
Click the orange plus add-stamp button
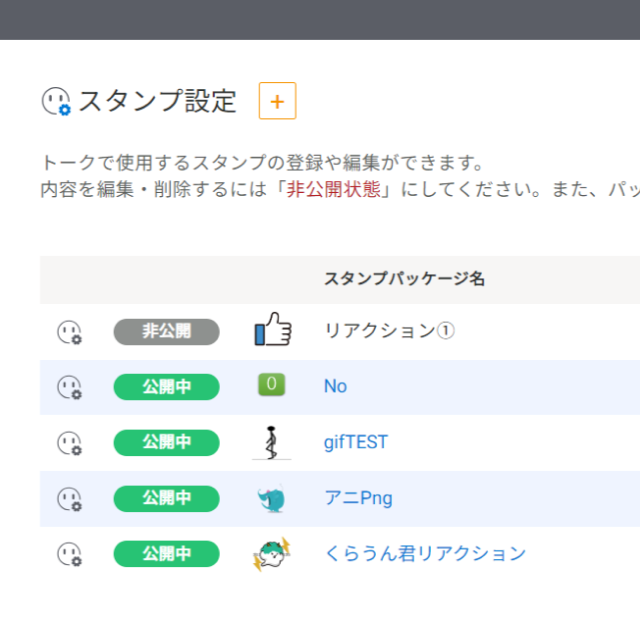point(277,101)
